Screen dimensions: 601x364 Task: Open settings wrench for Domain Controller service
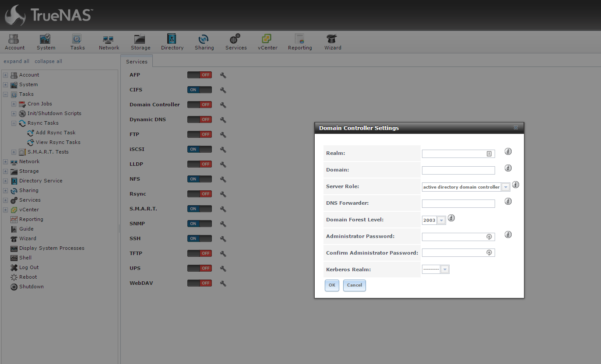point(223,105)
